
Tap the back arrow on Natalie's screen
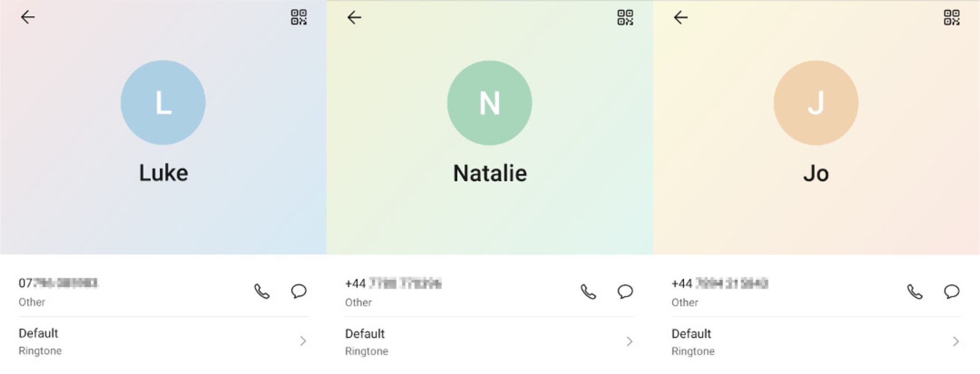[354, 17]
